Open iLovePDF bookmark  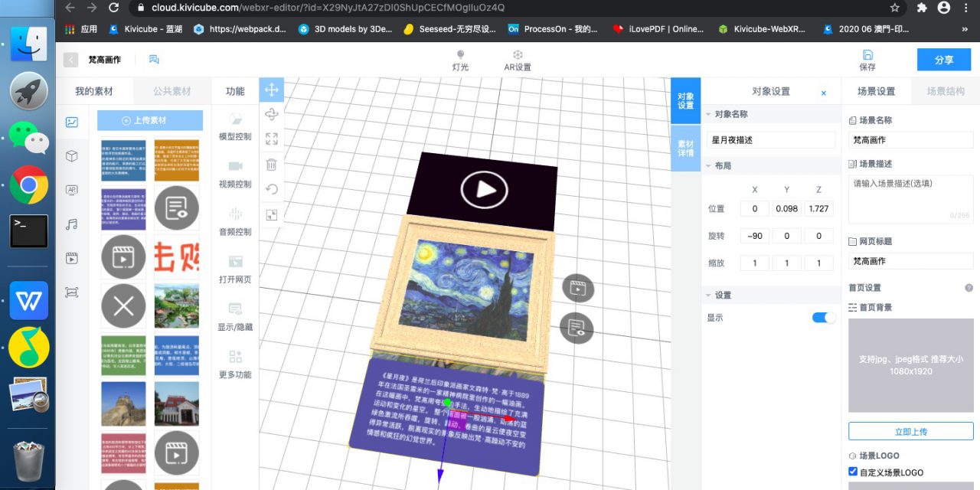pyautogui.click(x=658, y=29)
